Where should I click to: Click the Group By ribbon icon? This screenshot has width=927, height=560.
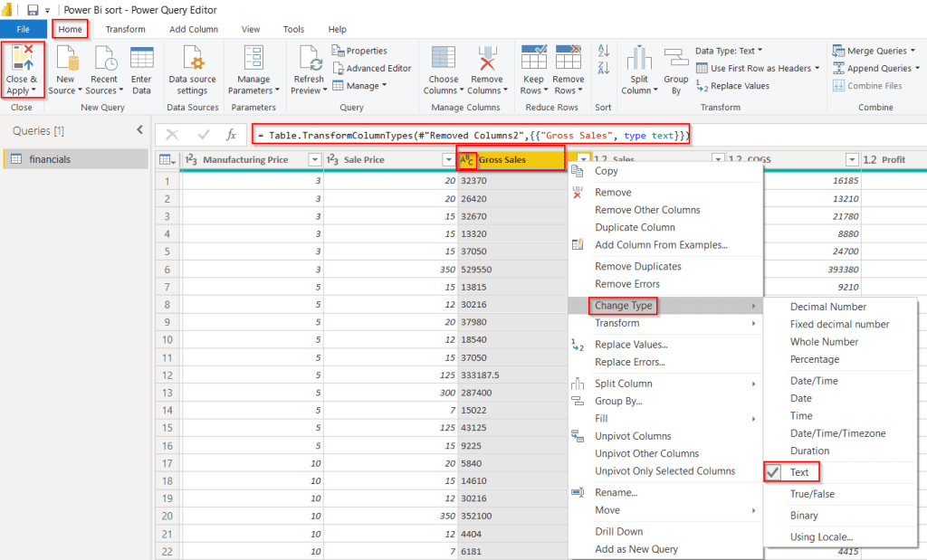(x=675, y=58)
